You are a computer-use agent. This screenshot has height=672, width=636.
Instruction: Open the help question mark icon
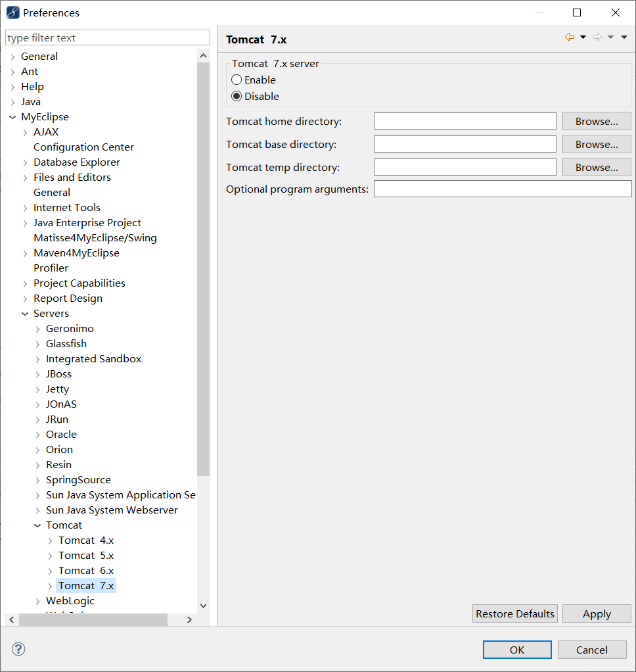click(18, 649)
